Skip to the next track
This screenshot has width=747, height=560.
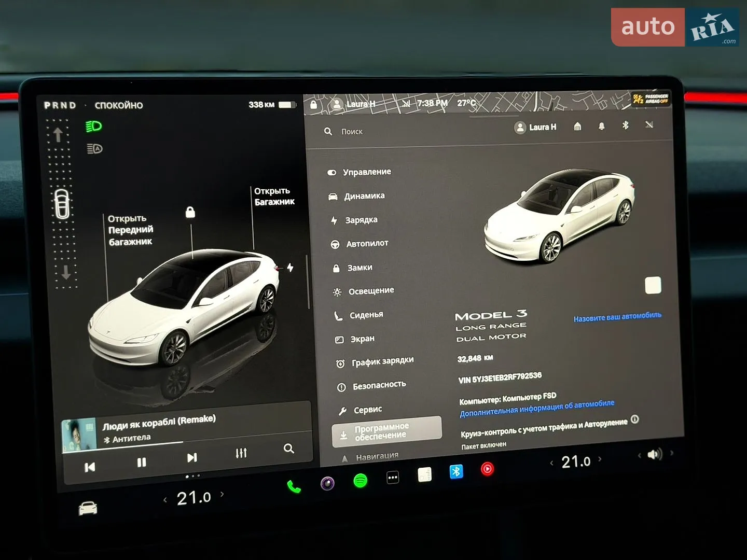pyautogui.click(x=192, y=457)
